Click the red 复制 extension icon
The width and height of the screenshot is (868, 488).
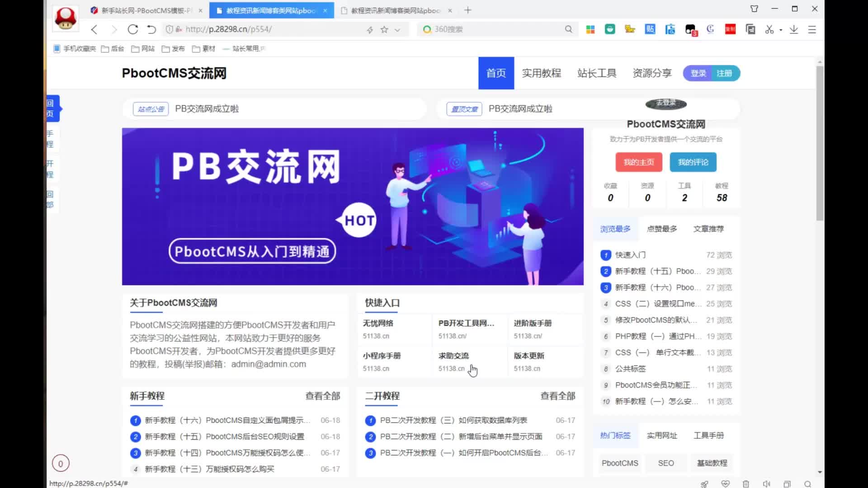click(x=730, y=29)
